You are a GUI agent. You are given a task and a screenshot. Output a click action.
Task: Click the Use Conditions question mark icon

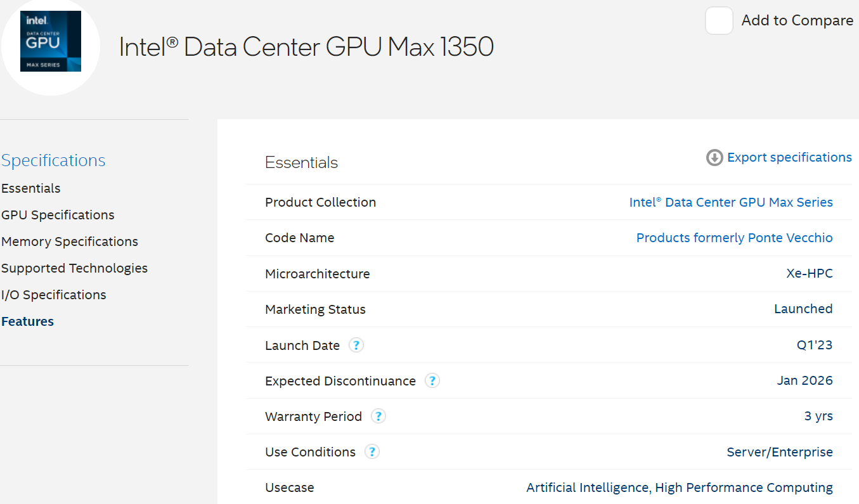[372, 452]
